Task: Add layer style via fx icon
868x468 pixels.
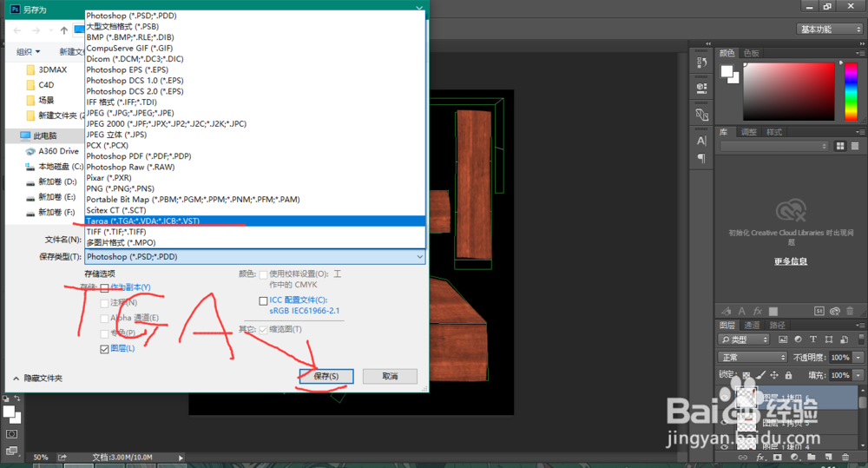Action: [x=760, y=458]
